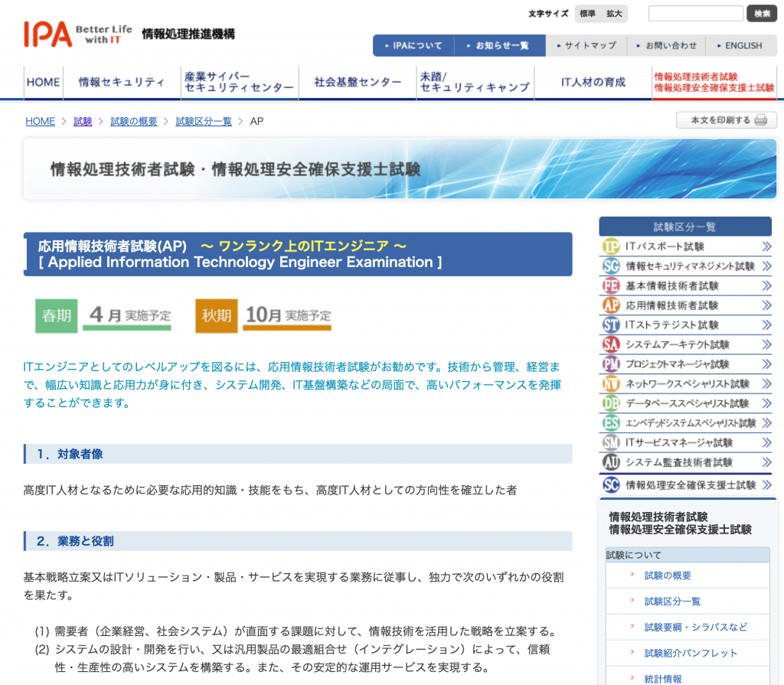Click the FE icon for 基本情報技術者試験
Screen dimensions: 784x685
(610, 285)
